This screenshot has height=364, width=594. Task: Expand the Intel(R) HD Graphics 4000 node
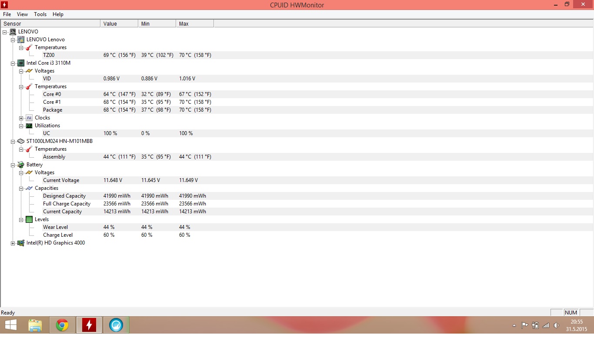tap(13, 243)
